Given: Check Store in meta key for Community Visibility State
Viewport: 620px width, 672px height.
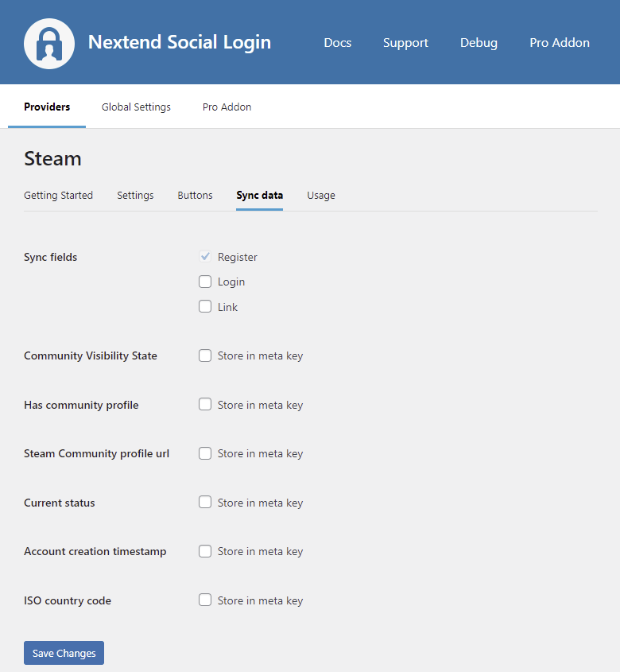Looking at the screenshot, I should pyautogui.click(x=205, y=355).
